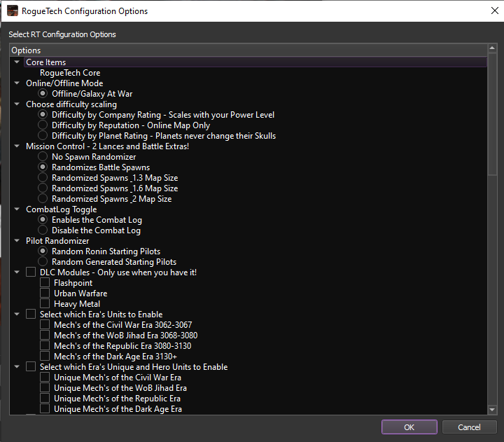Select Disable the Combat Log option
504x442 pixels.
pos(43,230)
